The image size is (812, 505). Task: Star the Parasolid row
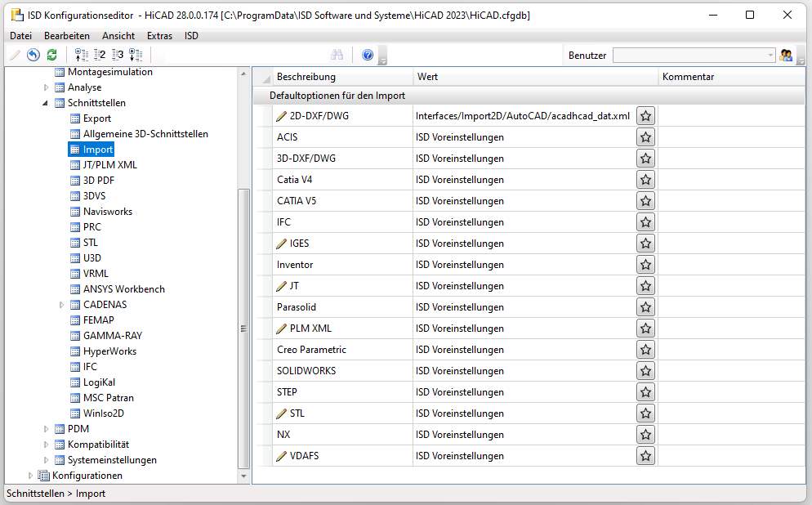(x=646, y=307)
